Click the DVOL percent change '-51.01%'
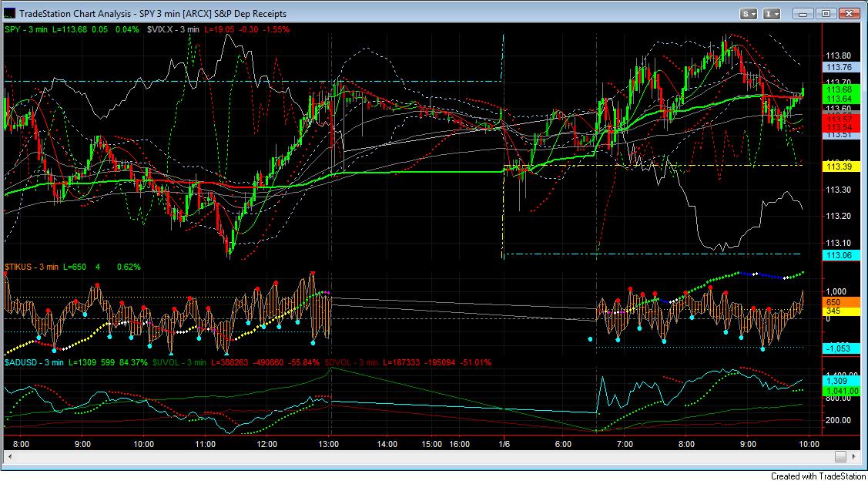Image resolution: width=868 pixels, height=481 pixels. point(477,362)
